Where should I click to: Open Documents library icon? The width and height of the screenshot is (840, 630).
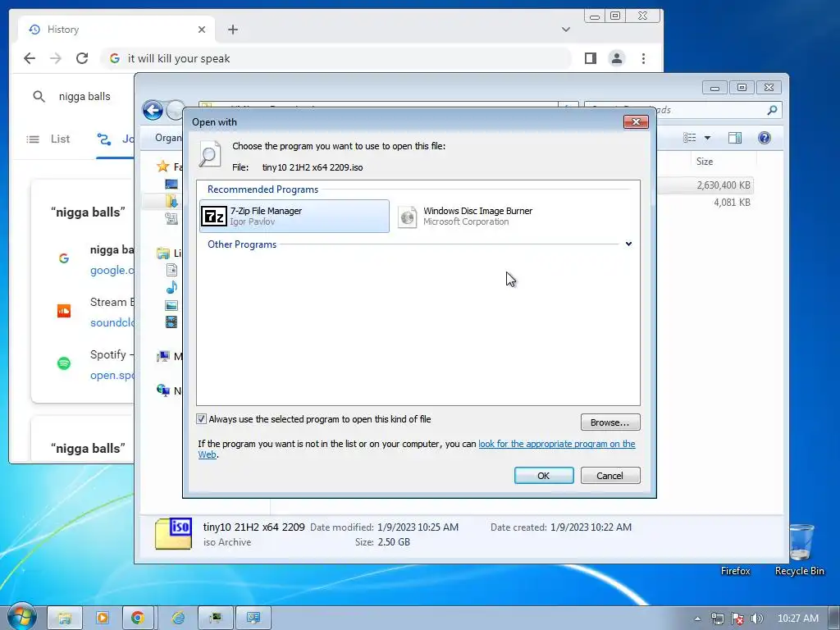[x=171, y=270]
